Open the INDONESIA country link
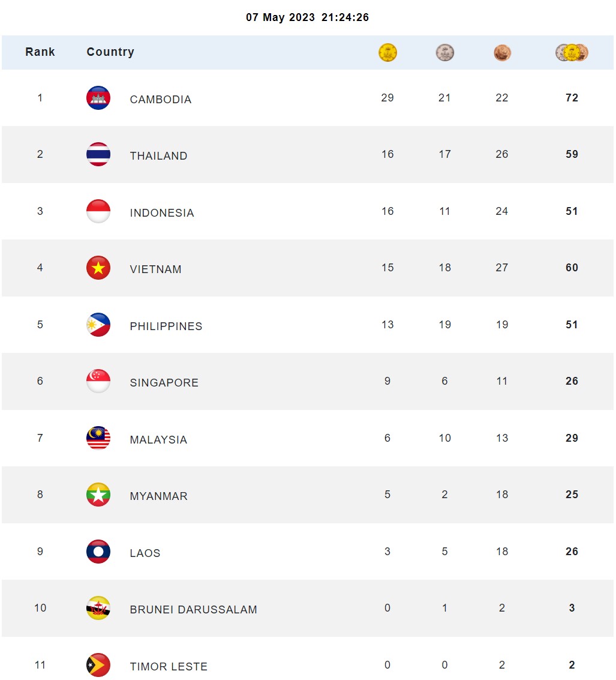 162,213
